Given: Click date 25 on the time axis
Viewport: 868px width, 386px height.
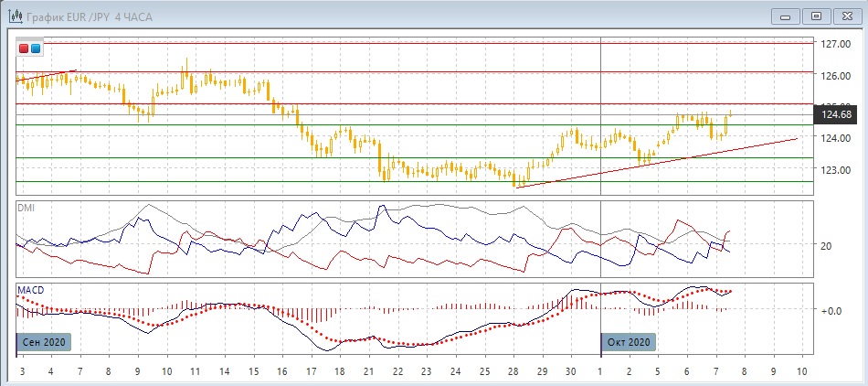Looking at the screenshot, I should (484, 370).
